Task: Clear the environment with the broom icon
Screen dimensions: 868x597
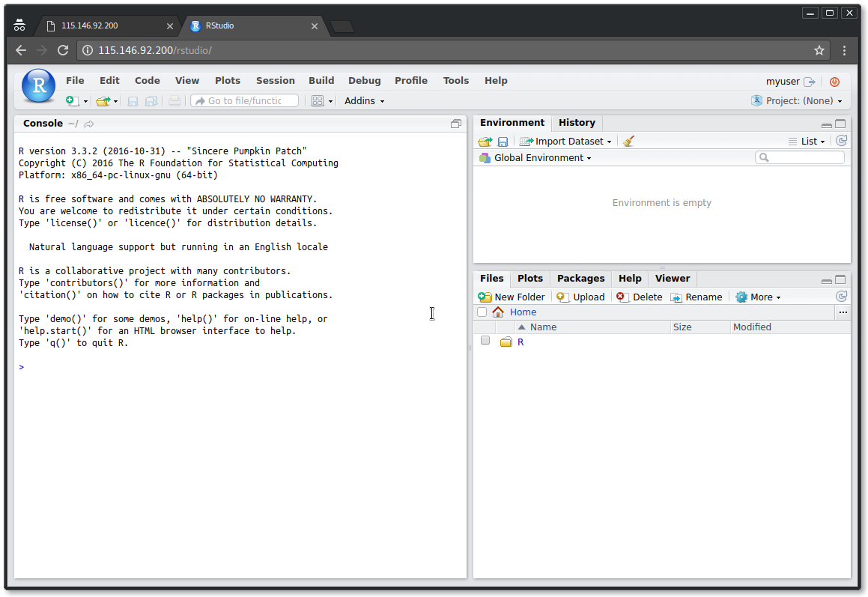Action: 628,141
